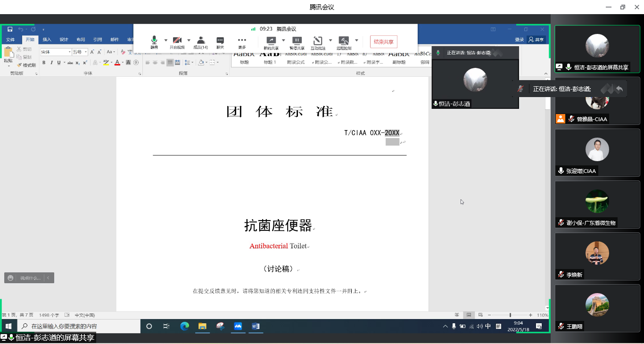Open the Word 文件 (File) tab
Viewport: 644px width, 344px height.
10,40
